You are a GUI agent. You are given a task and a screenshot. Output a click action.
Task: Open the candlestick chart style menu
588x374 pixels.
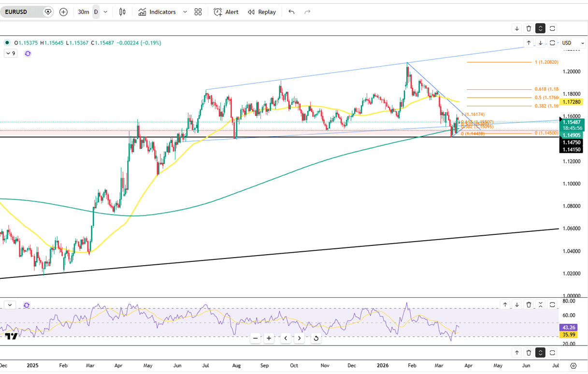122,12
